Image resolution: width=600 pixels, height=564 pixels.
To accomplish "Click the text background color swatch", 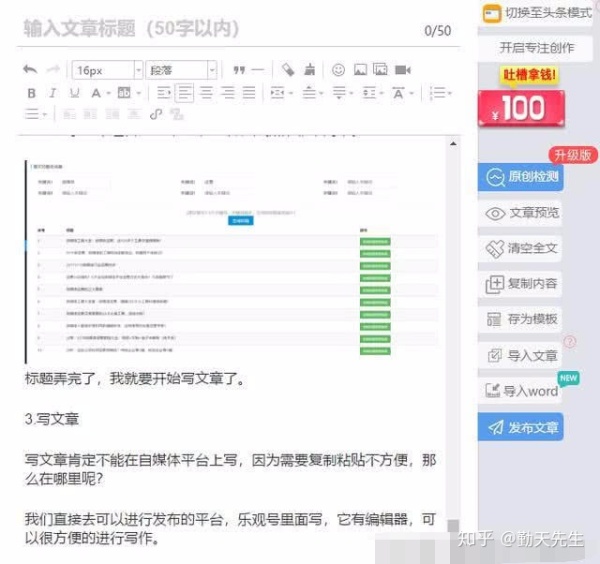I will point(124,93).
